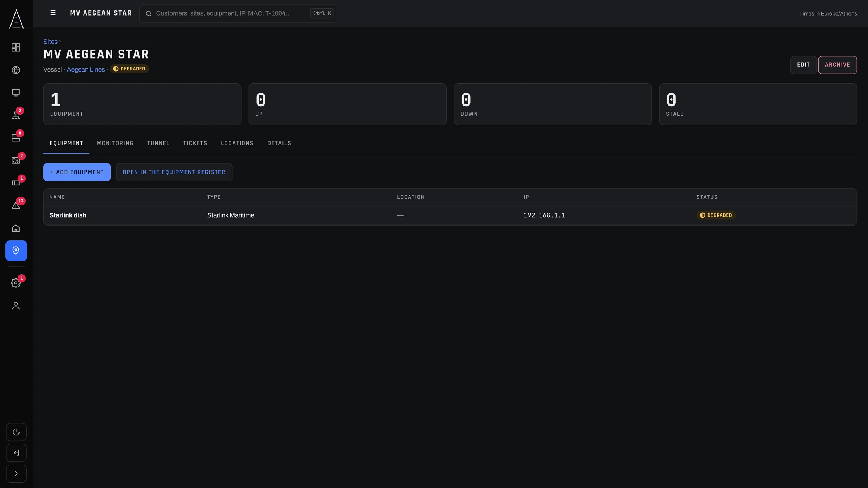Open the settings gear icon in sidebar
868x488 pixels.
pyautogui.click(x=16, y=283)
